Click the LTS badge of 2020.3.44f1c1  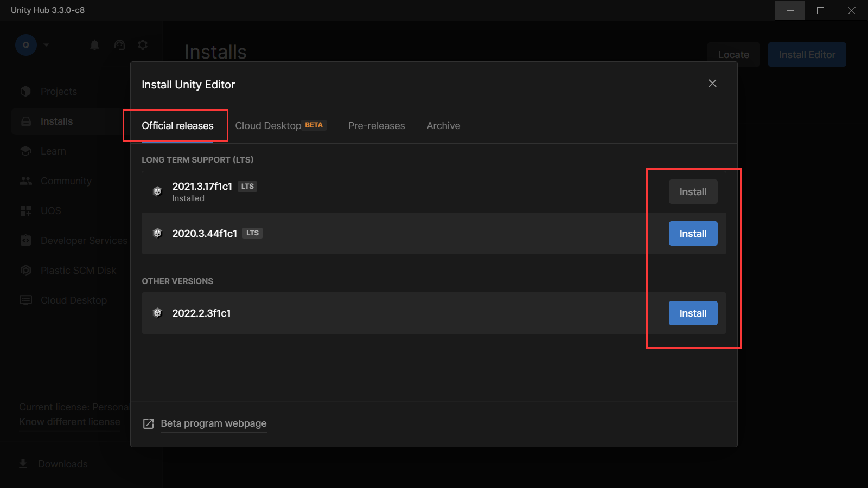pyautogui.click(x=252, y=233)
